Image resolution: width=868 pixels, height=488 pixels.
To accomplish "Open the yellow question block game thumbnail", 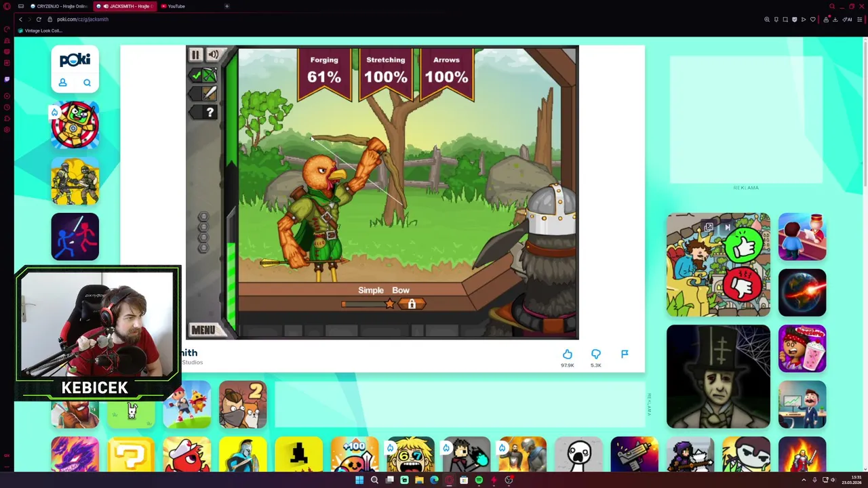I will point(131,454).
